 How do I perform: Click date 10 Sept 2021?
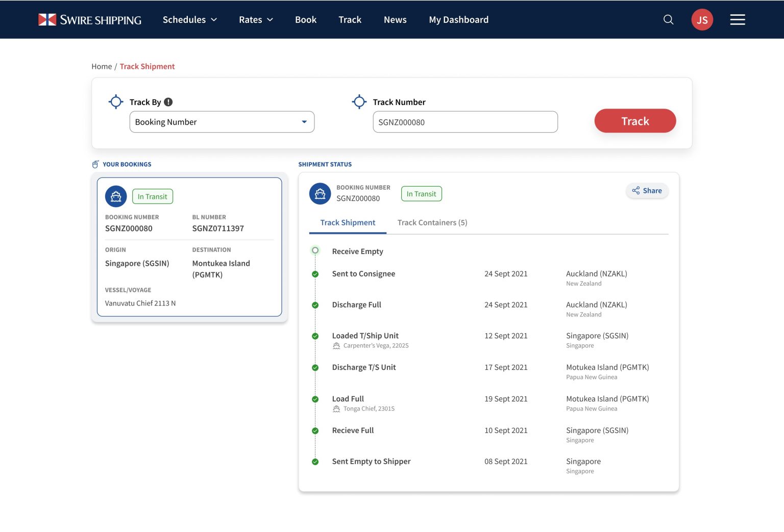click(506, 431)
